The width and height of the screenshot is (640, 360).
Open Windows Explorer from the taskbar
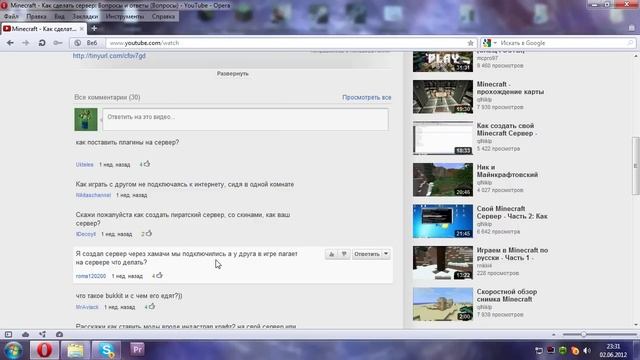coord(76,350)
